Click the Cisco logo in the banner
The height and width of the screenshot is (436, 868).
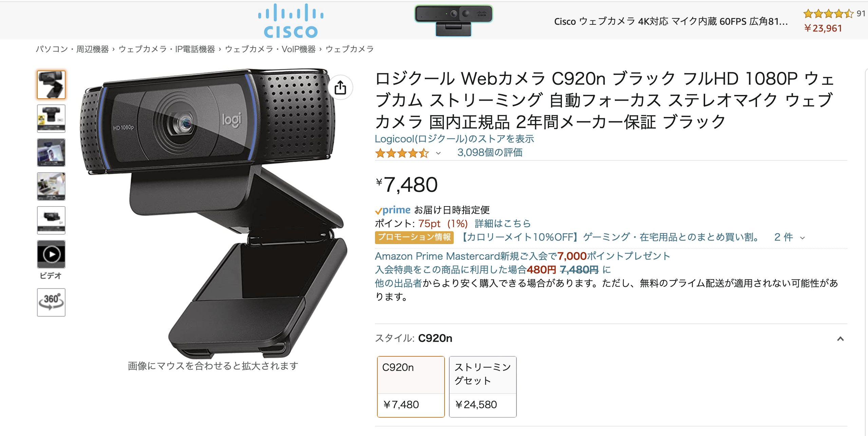[291, 21]
